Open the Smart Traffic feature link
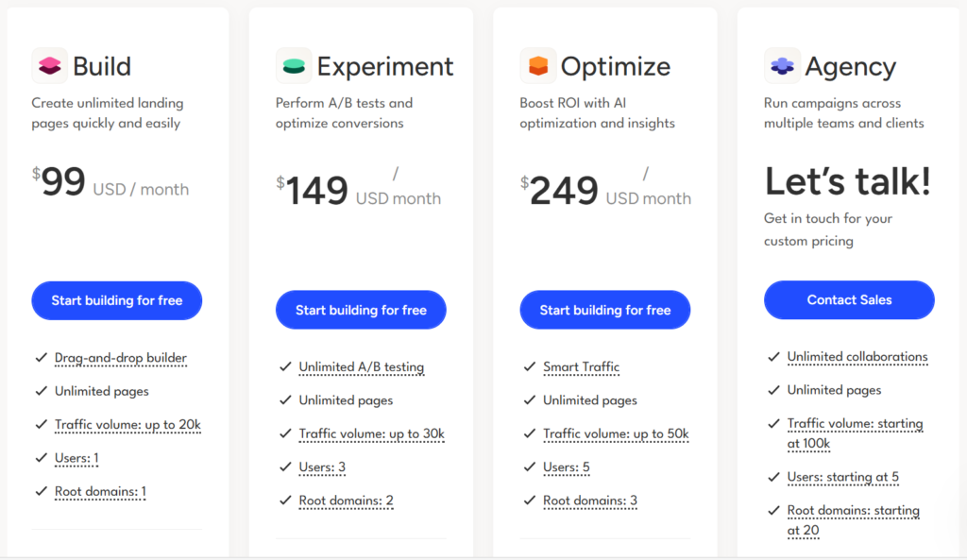 click(x=582, y=367)
